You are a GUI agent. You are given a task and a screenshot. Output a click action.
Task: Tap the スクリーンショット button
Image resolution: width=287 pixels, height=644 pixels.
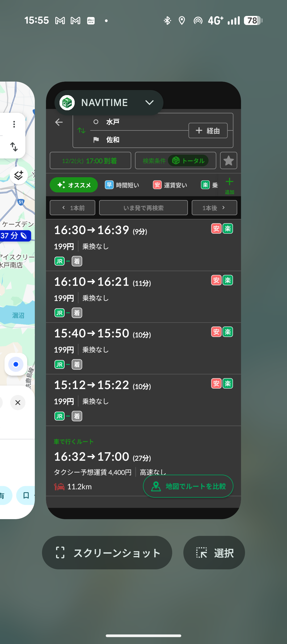(x=107, y=553)
